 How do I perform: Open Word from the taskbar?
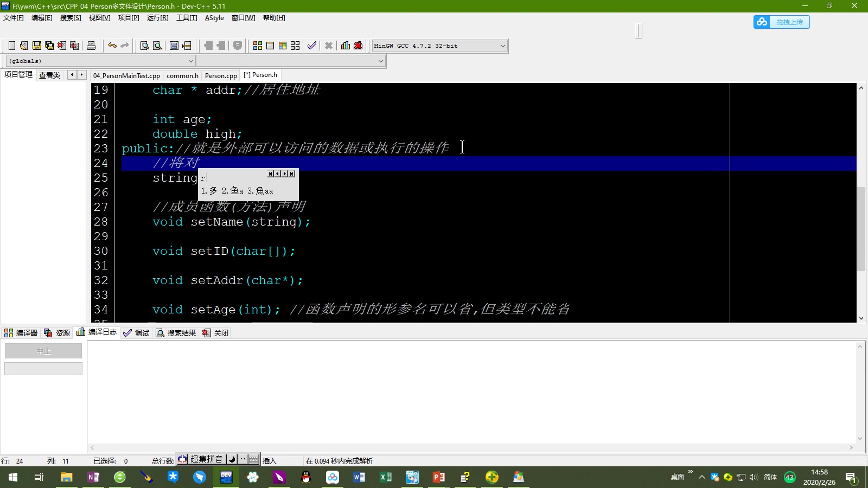pyautogui.click(x=359, y=477)
